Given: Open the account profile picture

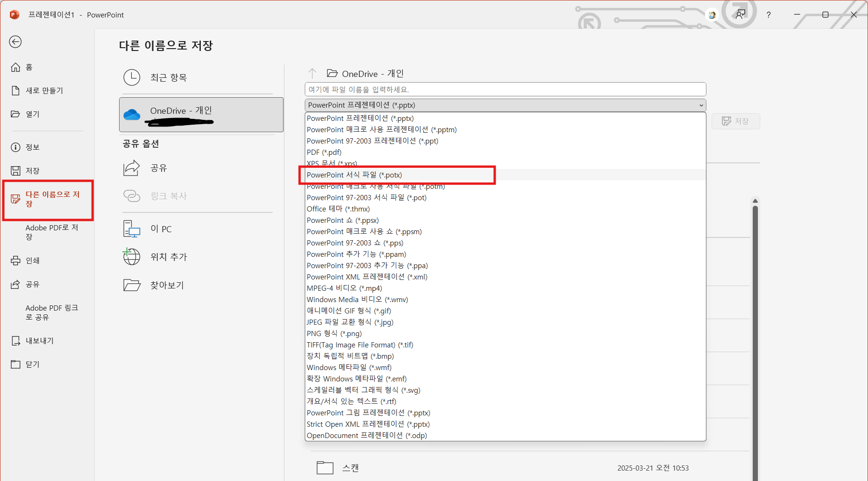Looking at the screenshot, I should coord(712,15).
